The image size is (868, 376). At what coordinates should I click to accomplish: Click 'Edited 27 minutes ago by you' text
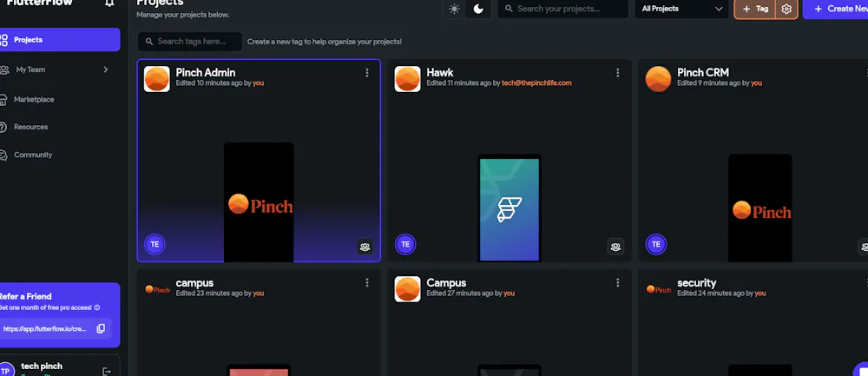click(x=470, y=294)
